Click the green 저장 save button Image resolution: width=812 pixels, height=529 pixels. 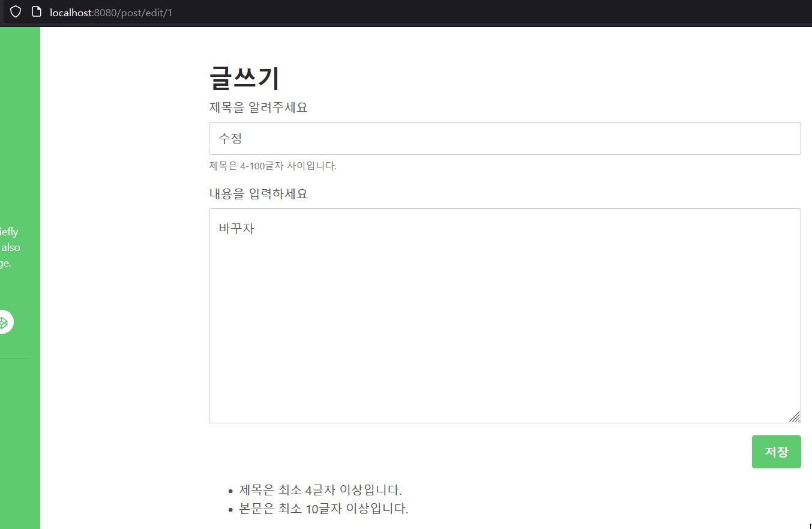776,452
